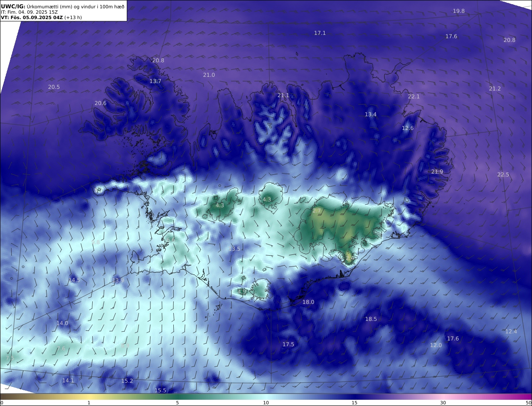This screenshot has height=406, width=532.
Task: Click the 15.5 value label
Action: [x=160, y=391]
